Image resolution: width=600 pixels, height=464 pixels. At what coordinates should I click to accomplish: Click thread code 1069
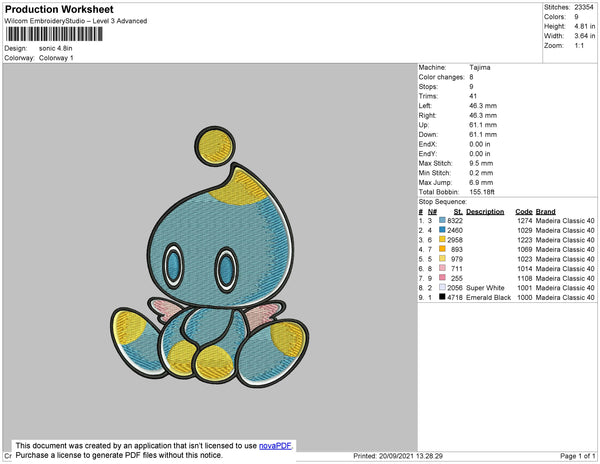pyautogui.click(x=525, y=249)
